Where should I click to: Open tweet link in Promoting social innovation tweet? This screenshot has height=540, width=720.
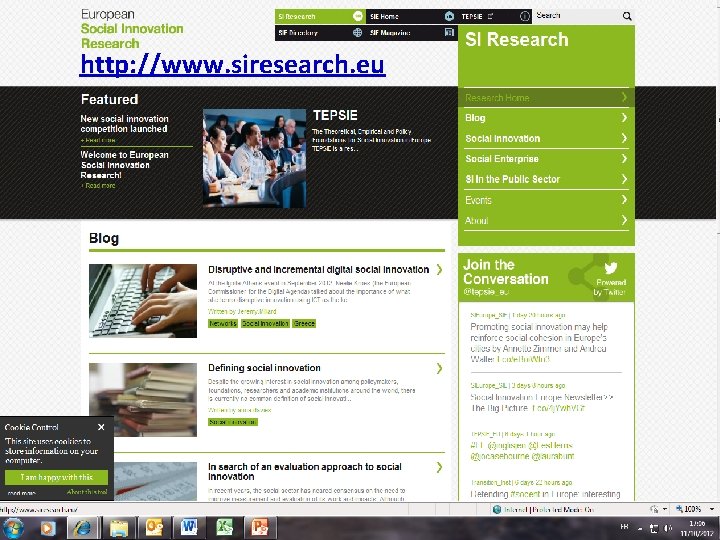523,359
